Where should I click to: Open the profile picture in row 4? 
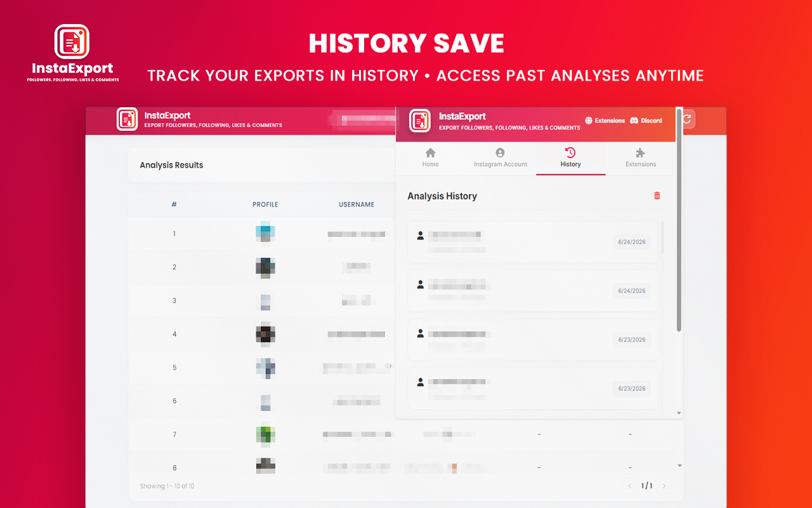[265, 334]
